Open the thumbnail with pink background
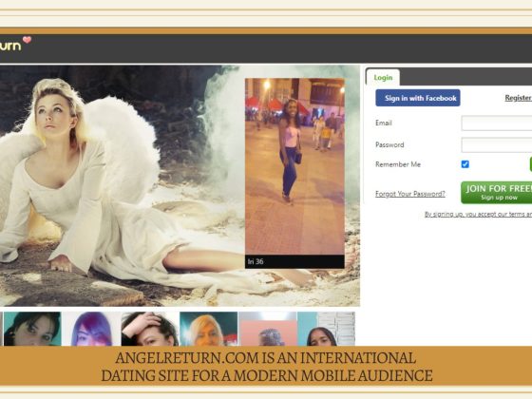The image size is (532, 399). pyautogui.click(x=268, y=329)
